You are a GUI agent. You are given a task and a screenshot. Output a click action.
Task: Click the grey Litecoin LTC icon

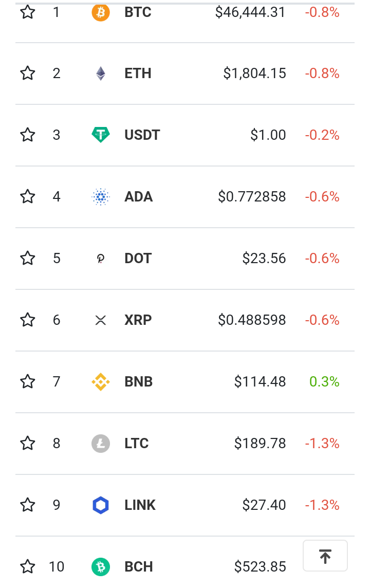101,443
